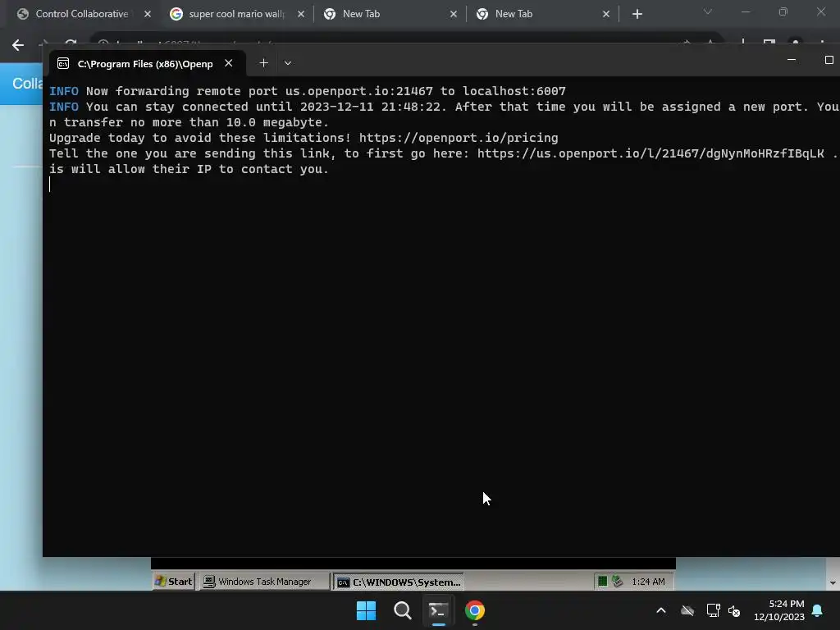840x630 pixels.
Task: Click the '2023-12-11 21:48:22' timestamp text
Action: [370, 107]
